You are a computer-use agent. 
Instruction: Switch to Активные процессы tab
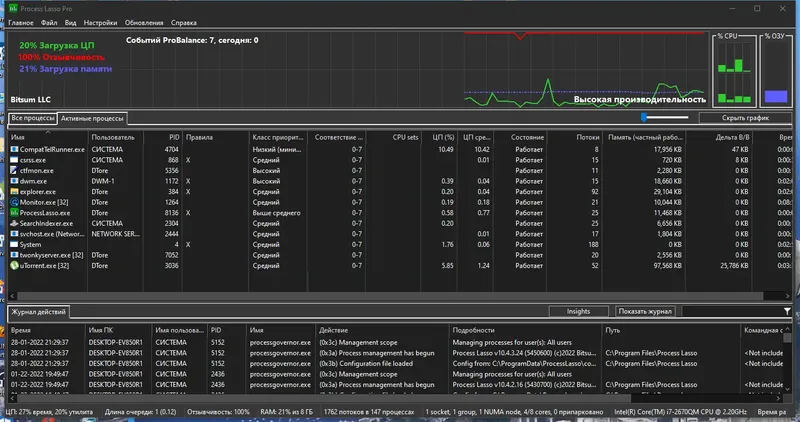[92, 118]
